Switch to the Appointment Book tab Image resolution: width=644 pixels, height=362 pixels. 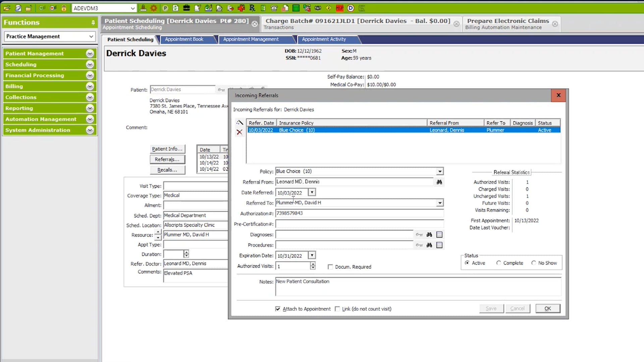point(184,39)
